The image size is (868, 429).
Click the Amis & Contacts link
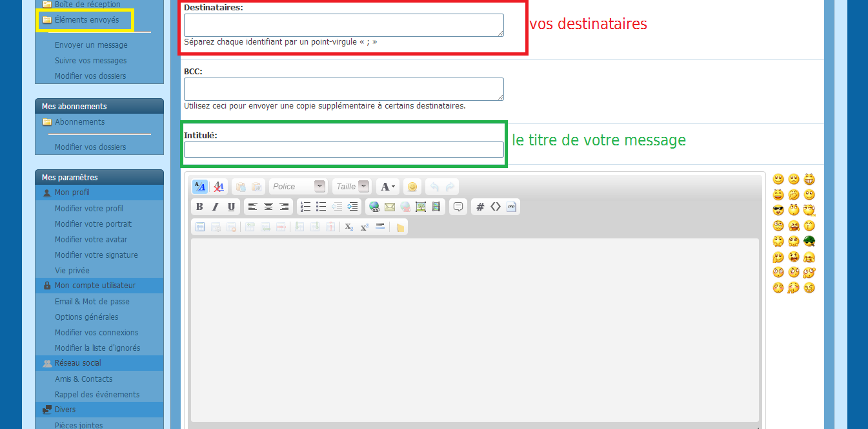point(83,379)
